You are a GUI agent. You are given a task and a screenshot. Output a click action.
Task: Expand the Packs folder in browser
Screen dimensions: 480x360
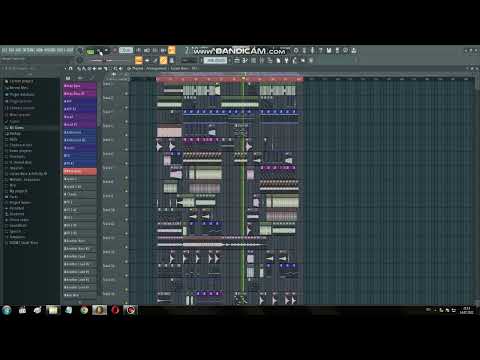coord(13,197)
